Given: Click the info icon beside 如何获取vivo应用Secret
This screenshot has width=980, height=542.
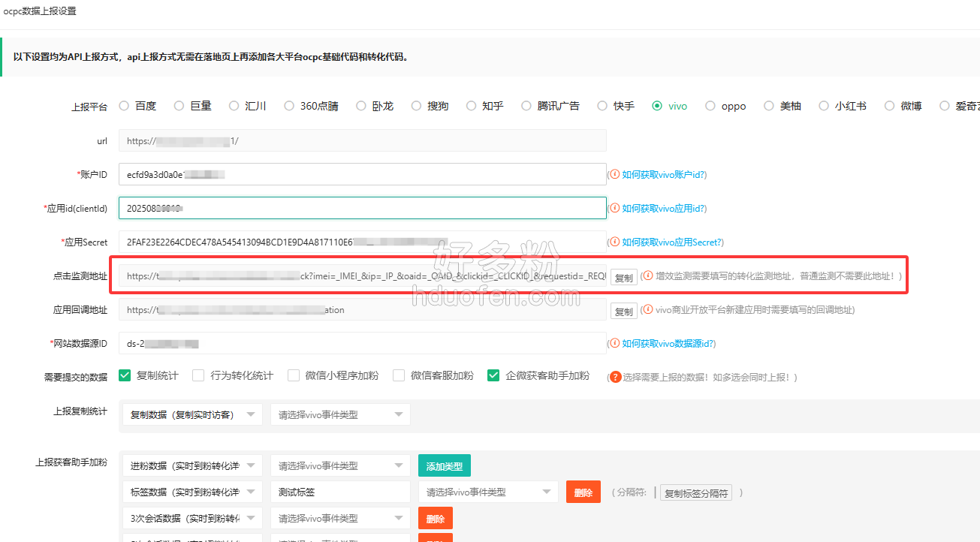Looking at the screenshot, I should point(615,242).
